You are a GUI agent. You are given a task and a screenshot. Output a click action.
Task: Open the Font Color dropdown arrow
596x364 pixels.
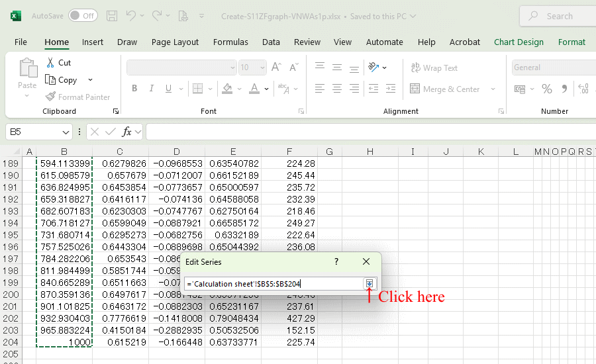266,89
